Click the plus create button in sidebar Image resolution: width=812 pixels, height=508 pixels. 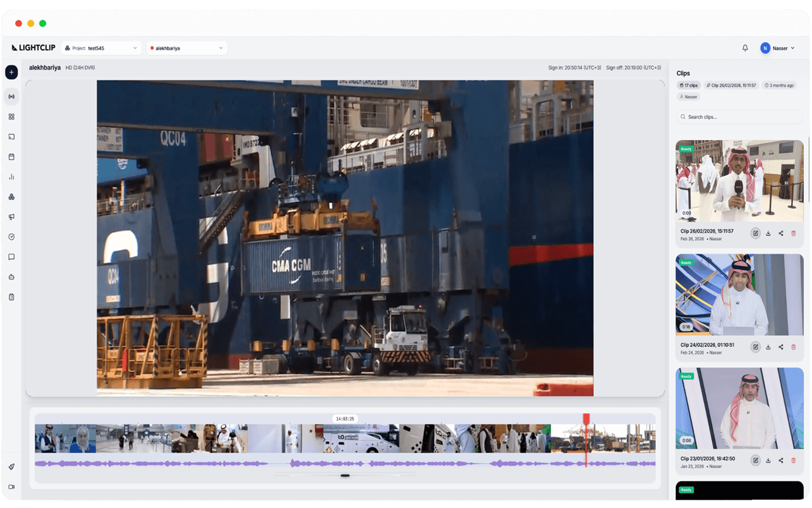(x=11, y=72)
